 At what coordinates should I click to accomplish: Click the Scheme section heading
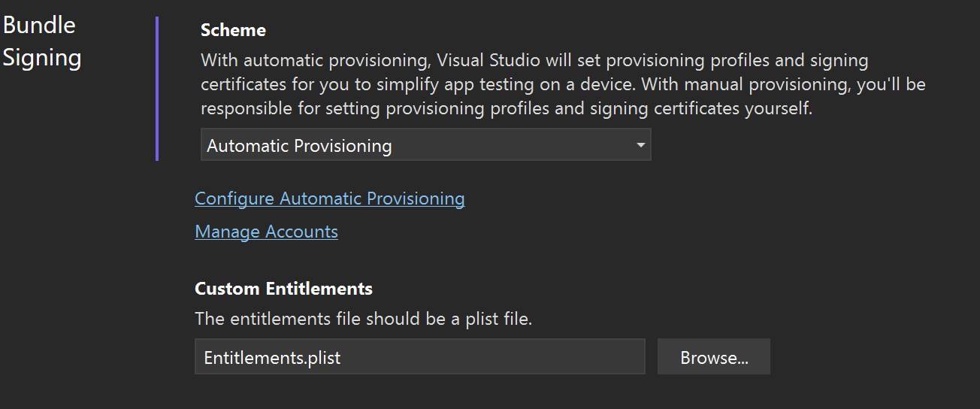[233, 30]
